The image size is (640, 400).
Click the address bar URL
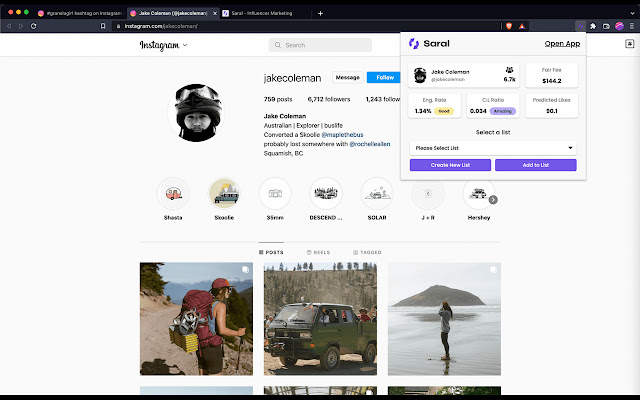pyautogui.click(x=161, y=26)
